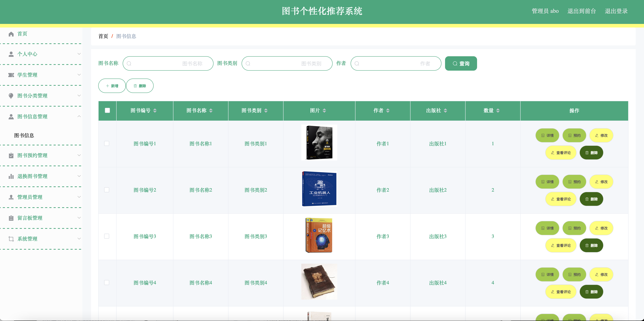The height and width of the screenshot is (321, 644).
Task: Expand 图书分类管理 menu chevron
Action: 79,96
